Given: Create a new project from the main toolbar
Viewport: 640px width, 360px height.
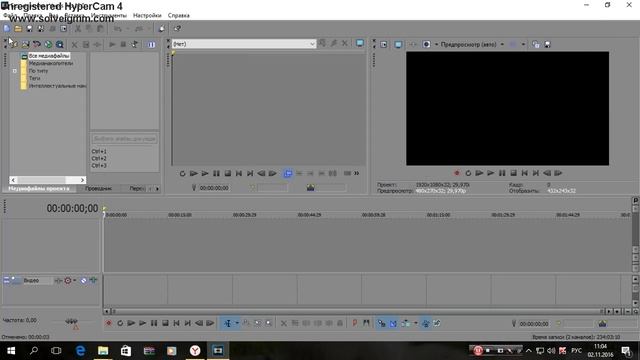Looking at the screenshot, I should (x=7, y=29).
